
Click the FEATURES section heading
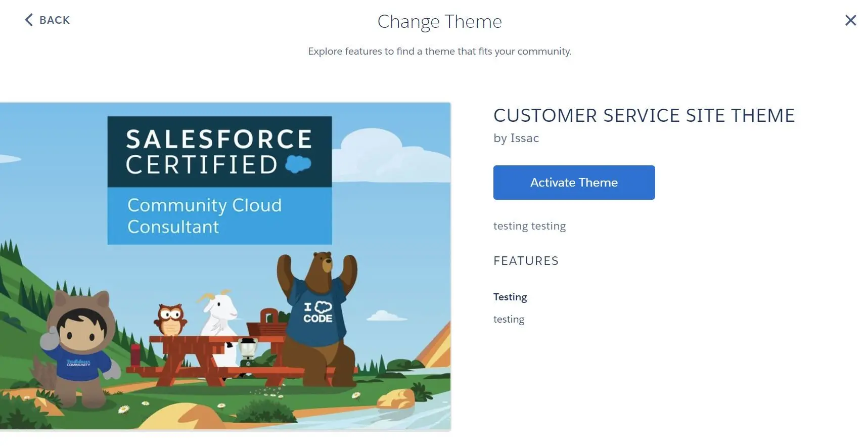pyautogui.click(x=526, y=261)
